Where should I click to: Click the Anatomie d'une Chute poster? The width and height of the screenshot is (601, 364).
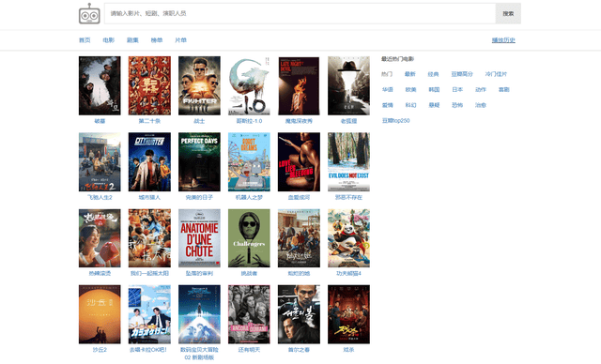[x=199, y=238]
